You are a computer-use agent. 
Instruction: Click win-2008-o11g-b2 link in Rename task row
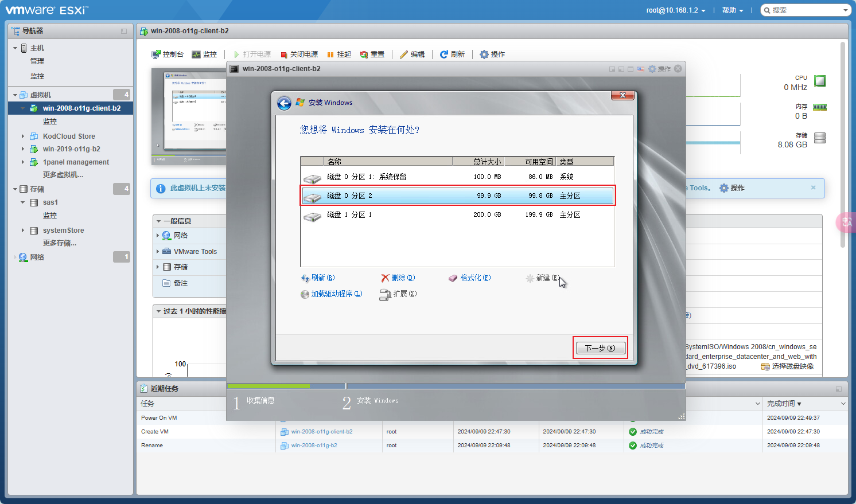pyautogui.click(x=314, y=446)
